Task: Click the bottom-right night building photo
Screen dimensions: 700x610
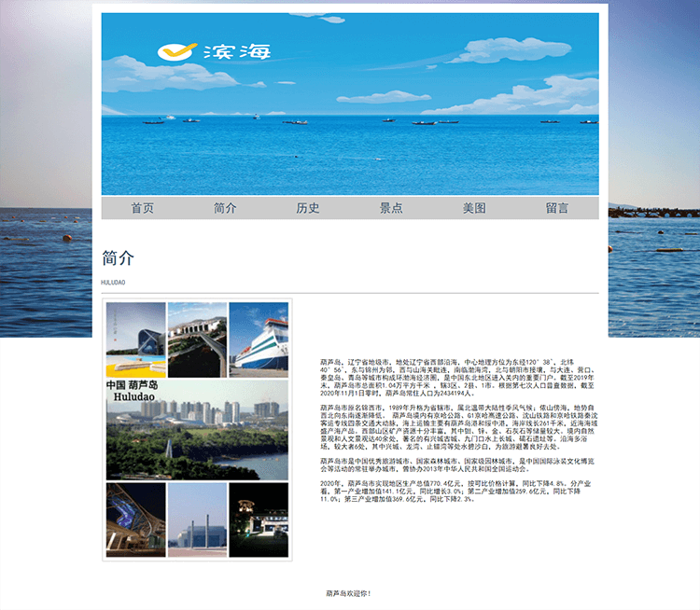Action: 259,520
